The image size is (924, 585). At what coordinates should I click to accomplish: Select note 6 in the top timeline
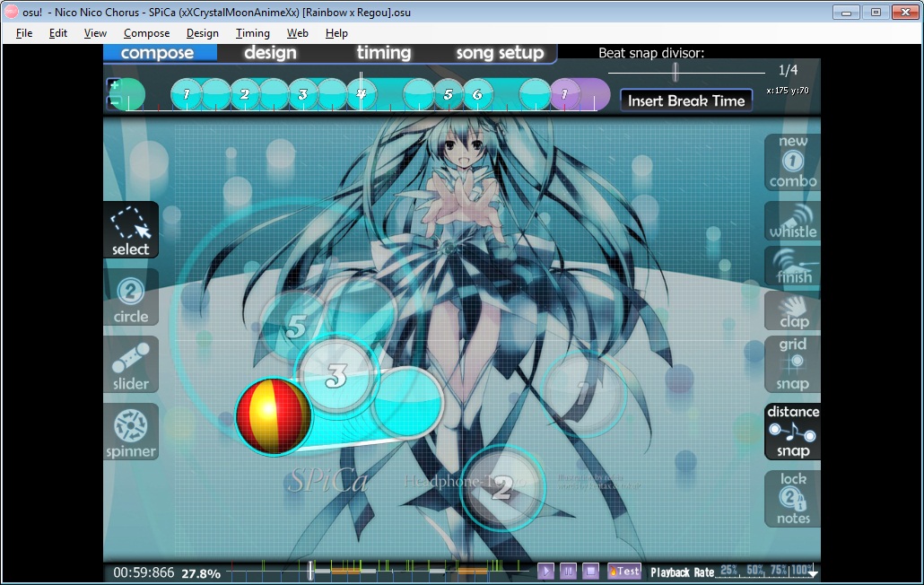[477, 94]
